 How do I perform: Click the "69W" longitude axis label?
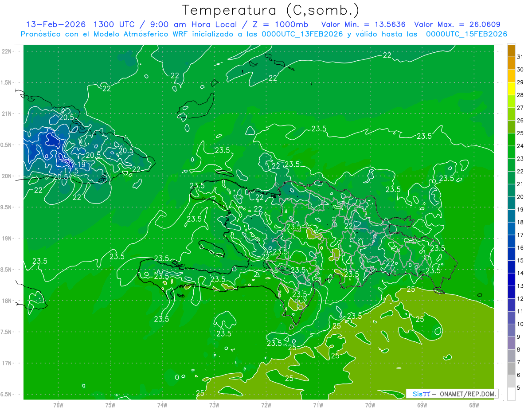tap(422, 405)
